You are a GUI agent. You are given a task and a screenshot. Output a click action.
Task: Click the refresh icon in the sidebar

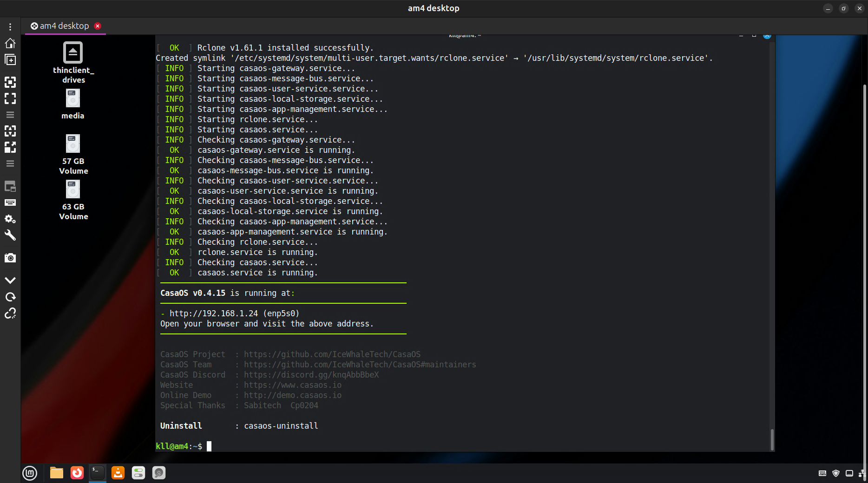coord(10,297)
